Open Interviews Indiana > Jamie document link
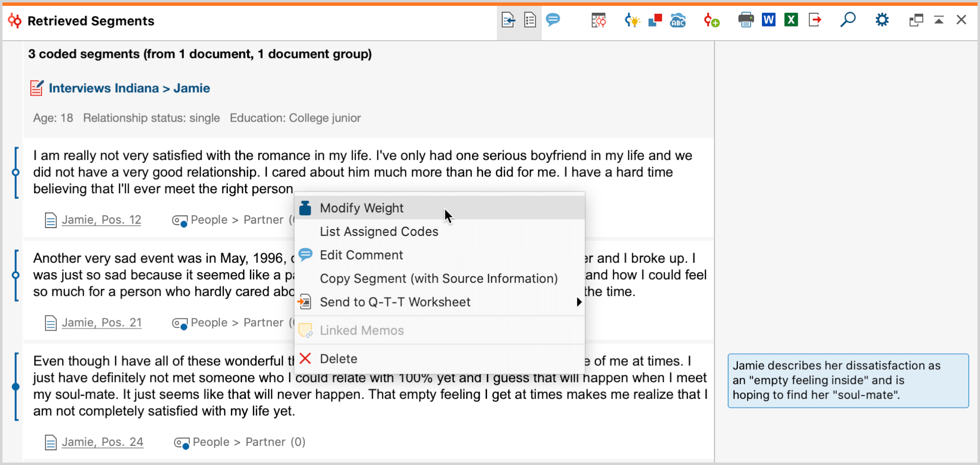Screen dimensions: 980x465 point(129,88)
